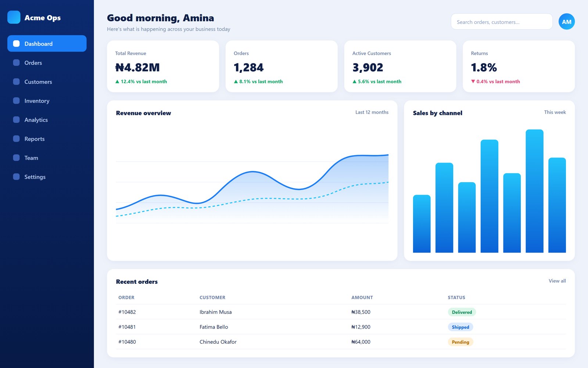This screenshot has width=588, height=368.
Task: Click the Orders sidebar icon
Action: point(16,63)
